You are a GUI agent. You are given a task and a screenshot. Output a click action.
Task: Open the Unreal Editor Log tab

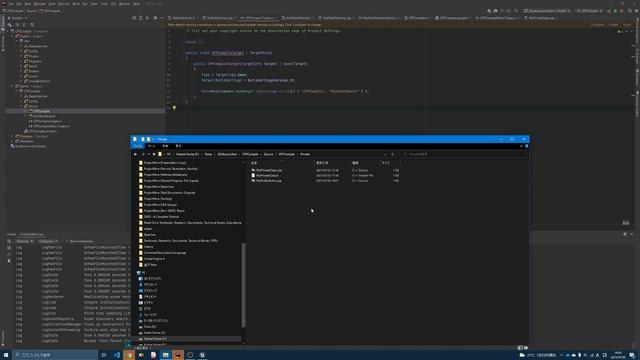tap(32, 234)
